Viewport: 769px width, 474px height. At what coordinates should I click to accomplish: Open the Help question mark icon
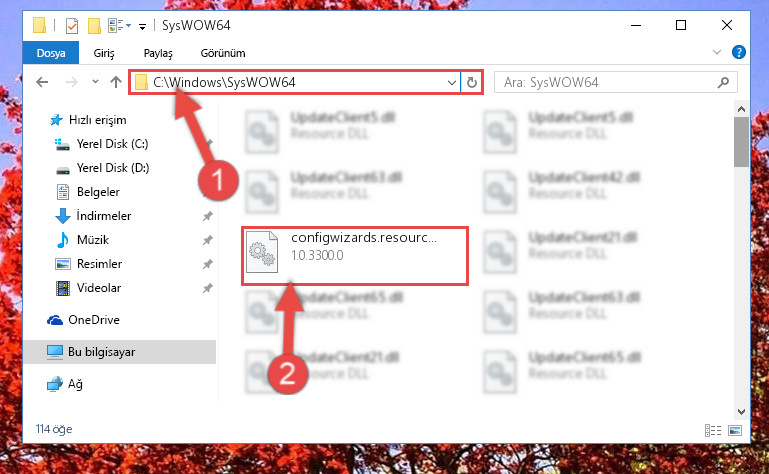[x=739, y=52]
